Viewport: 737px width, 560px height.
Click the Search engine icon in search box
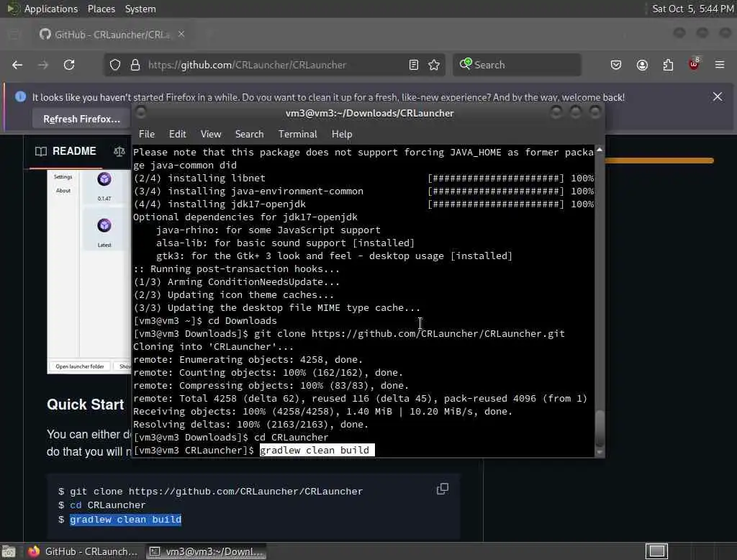[x=466, y=64]
